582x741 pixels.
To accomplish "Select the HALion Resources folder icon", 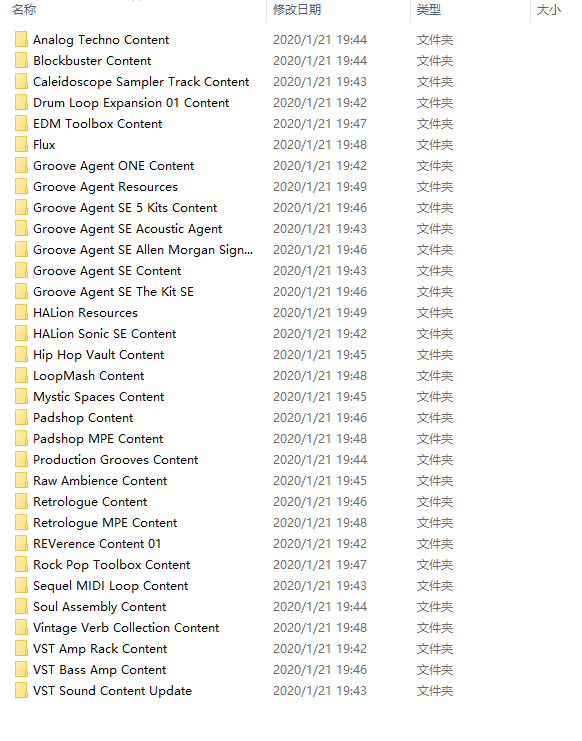I will pyautogui.click(x=21, y=313).
